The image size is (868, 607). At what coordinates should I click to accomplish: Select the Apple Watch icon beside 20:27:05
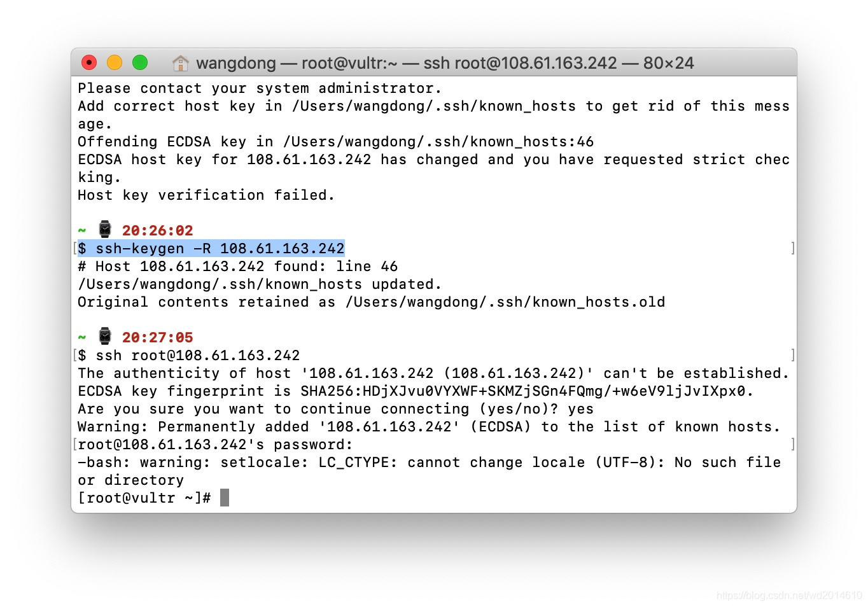105,336
